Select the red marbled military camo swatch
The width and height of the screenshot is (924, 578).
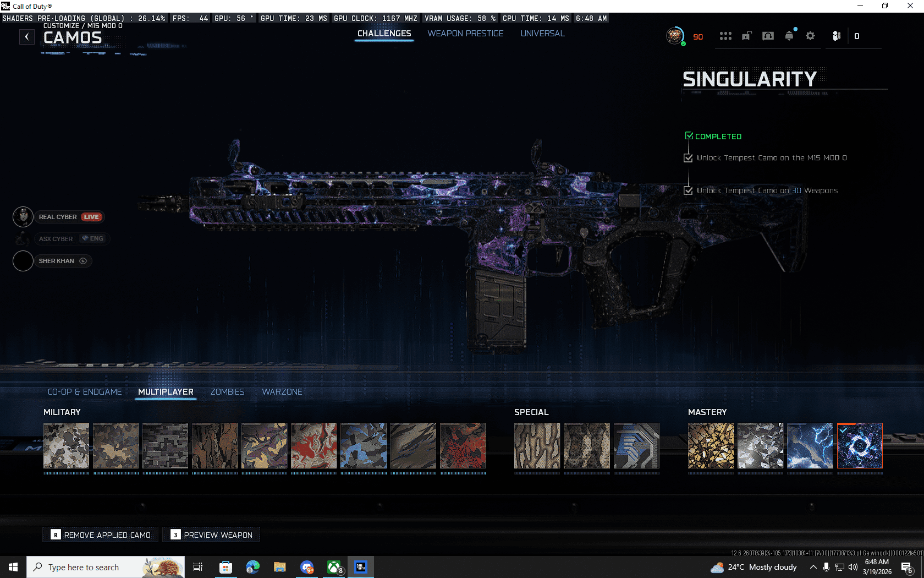pyautogui.click(x=313, y=445)
